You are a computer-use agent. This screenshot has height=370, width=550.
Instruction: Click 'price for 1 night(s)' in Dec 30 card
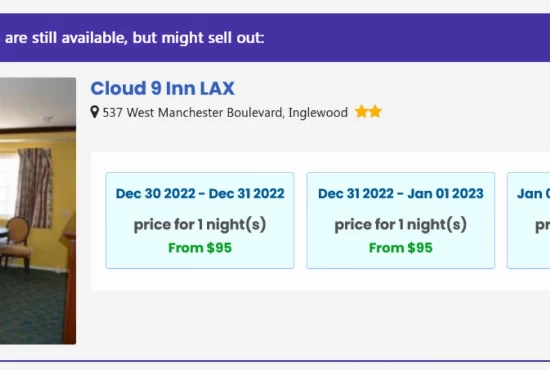pos(200,224)
